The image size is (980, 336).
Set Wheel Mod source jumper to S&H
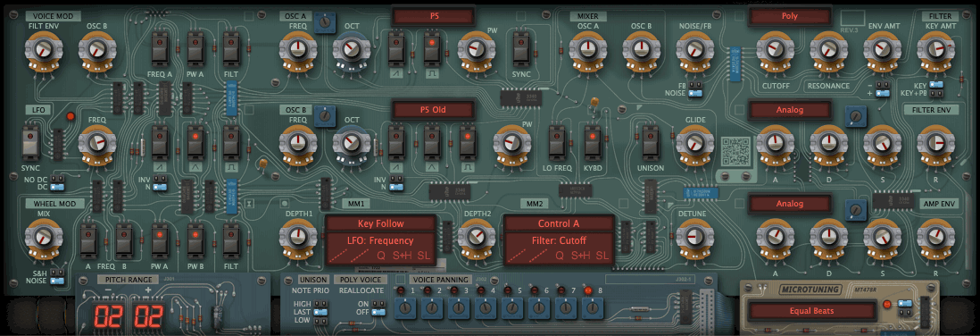click(x=57, y=273)
